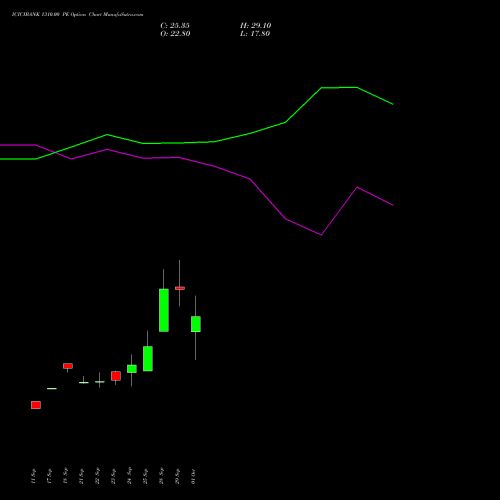
Task: Click the '23 Sep' date axis label
Action: (x=113, y=476)
